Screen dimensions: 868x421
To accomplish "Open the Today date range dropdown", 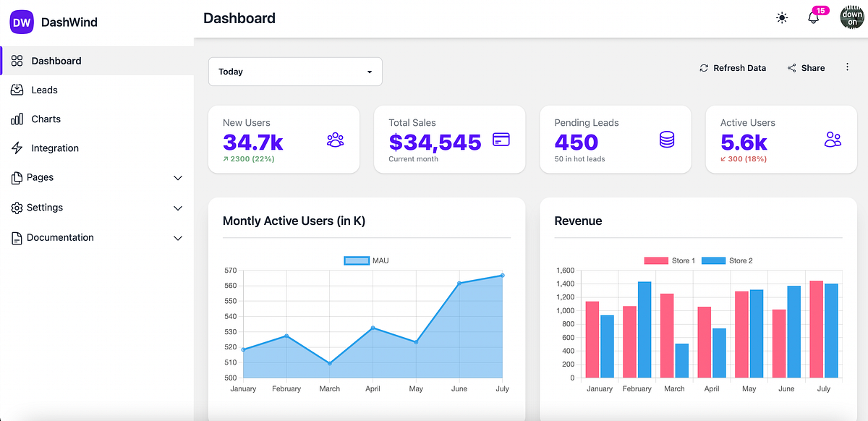I will 295,72.
